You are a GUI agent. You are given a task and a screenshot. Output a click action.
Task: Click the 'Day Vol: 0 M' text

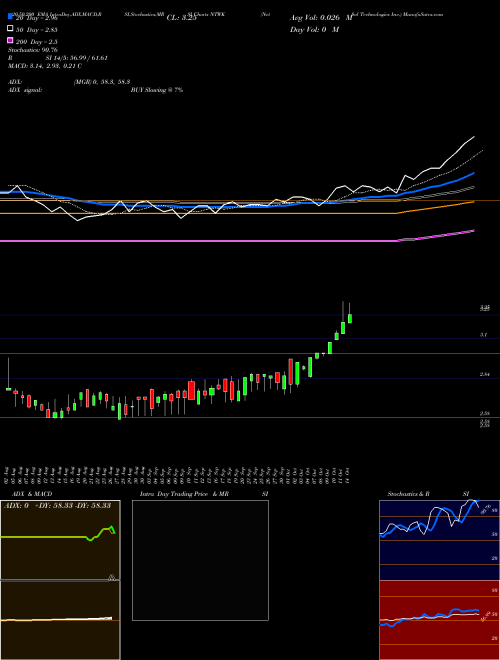(314, 29)
